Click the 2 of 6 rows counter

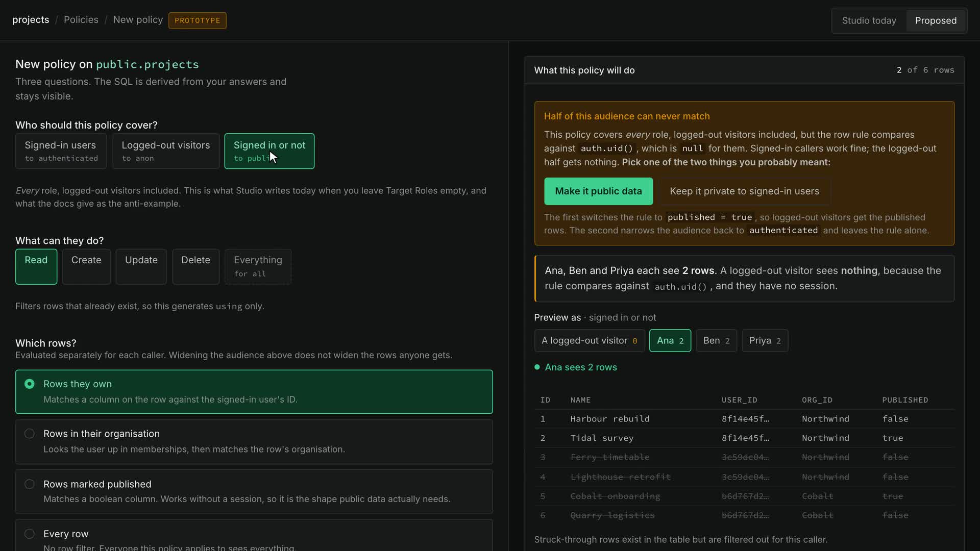tap(925, 70)
